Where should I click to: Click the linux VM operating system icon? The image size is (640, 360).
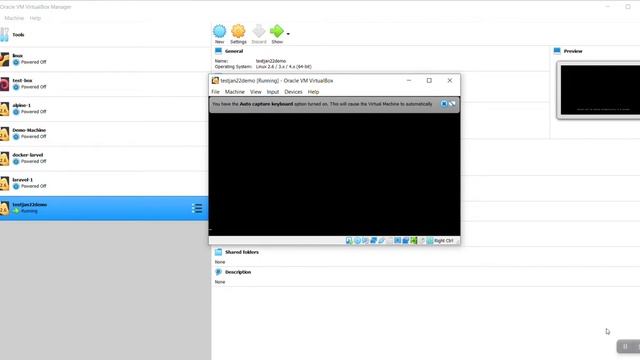(4, 59)
